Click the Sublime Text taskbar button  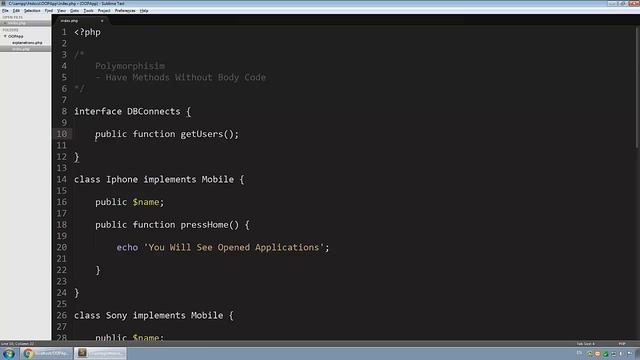[100, 353]
